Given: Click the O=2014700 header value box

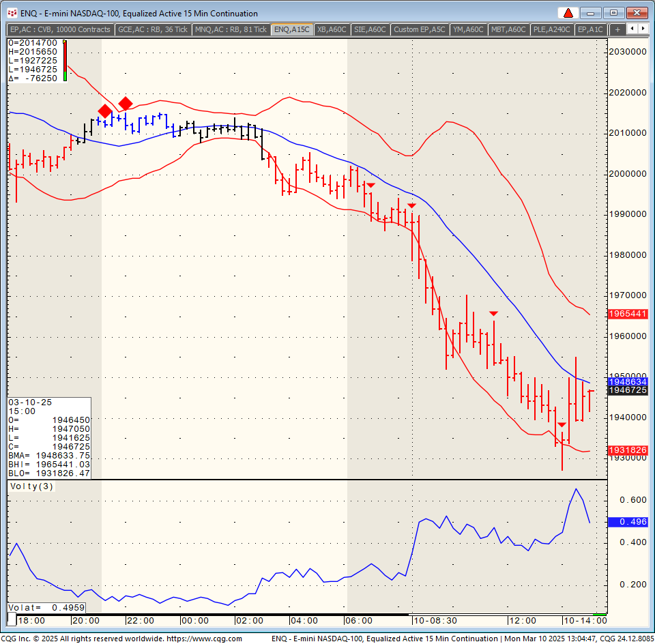Looking at the screenshot, I should coord(33,43).
